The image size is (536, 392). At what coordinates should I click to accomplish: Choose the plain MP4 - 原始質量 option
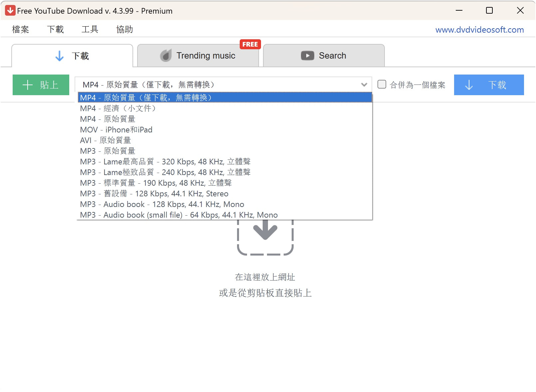pos(225,119)
